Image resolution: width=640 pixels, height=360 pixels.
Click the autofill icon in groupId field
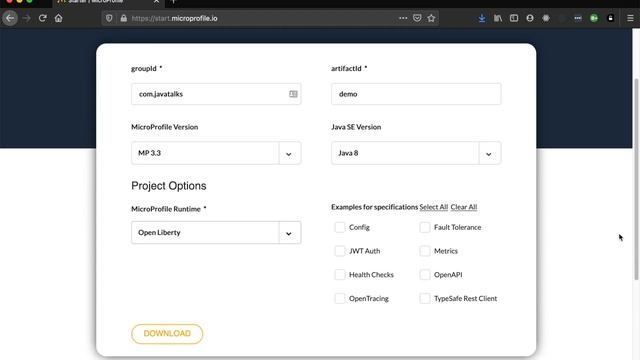point(293,94)
